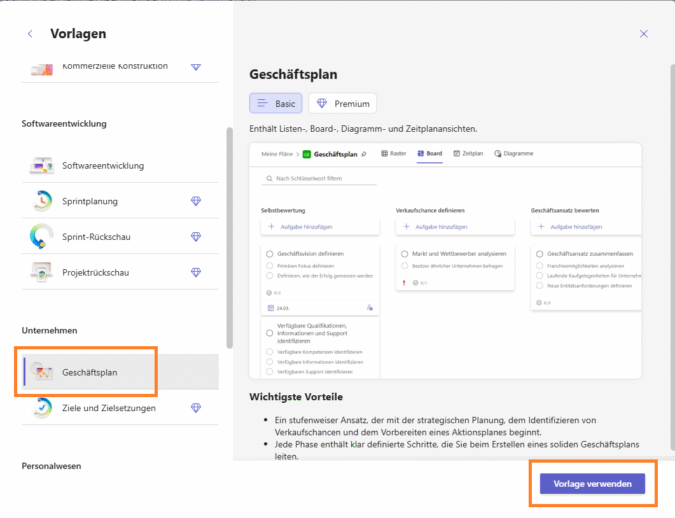Screen dimensions: 675x518
Task: Open the Sprintplanung template
Action: (90, 201)
